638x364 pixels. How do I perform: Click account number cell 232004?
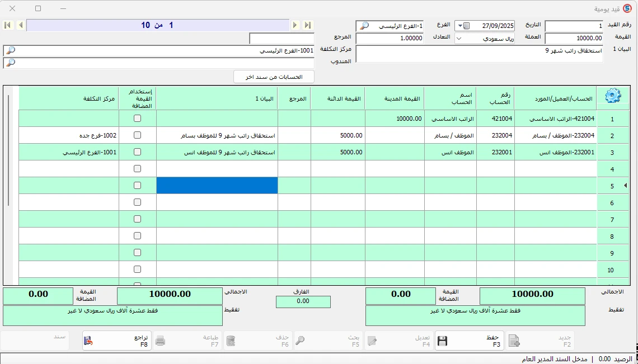tap(495, 135)
